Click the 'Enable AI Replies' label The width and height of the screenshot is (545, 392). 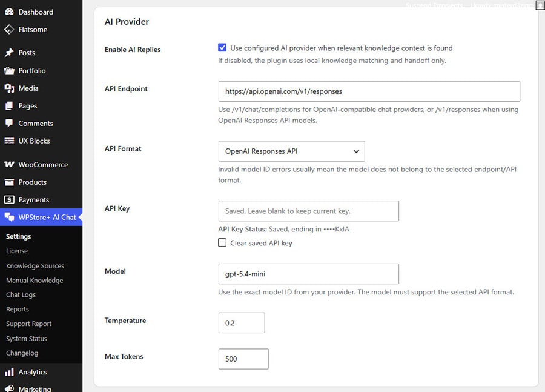click(x=133, y=50)
